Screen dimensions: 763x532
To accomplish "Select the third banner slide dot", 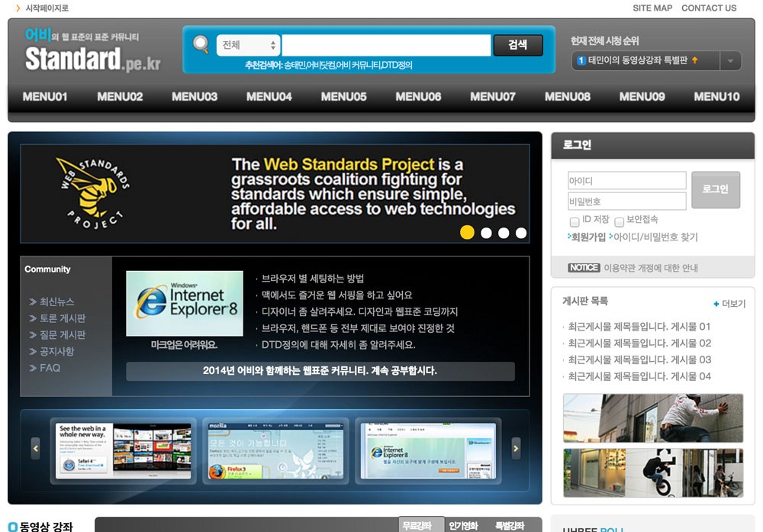I will click(x=504, y=233).
